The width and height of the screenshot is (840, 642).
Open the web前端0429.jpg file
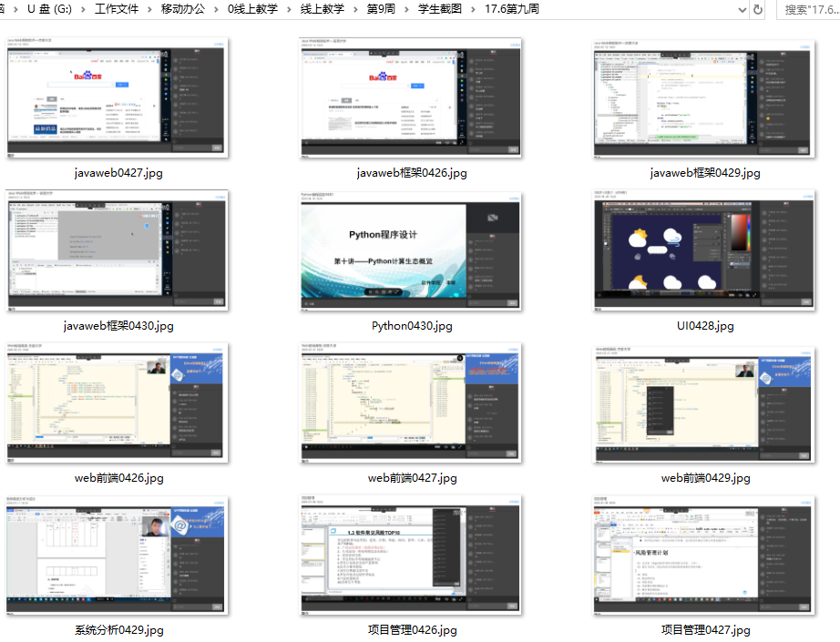702,403
